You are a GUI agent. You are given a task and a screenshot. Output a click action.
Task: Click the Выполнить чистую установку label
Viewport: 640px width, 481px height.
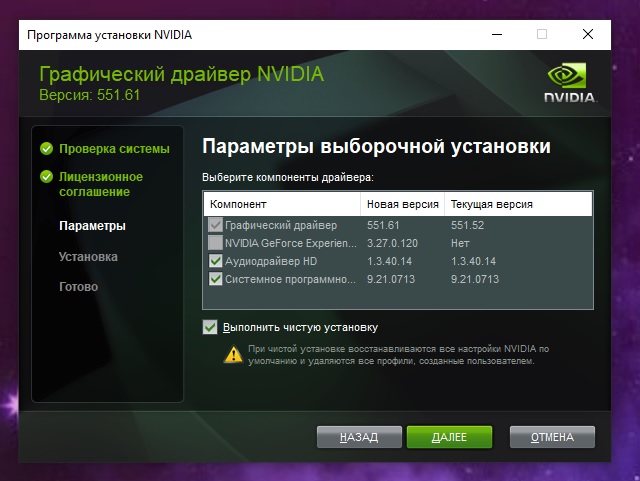pos(300,327)
